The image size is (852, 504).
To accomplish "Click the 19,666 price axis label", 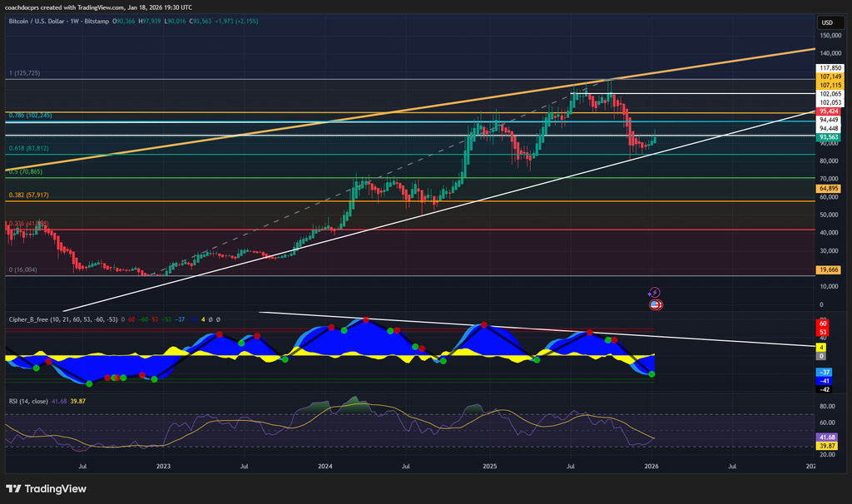I will click(x=829, y=269).
